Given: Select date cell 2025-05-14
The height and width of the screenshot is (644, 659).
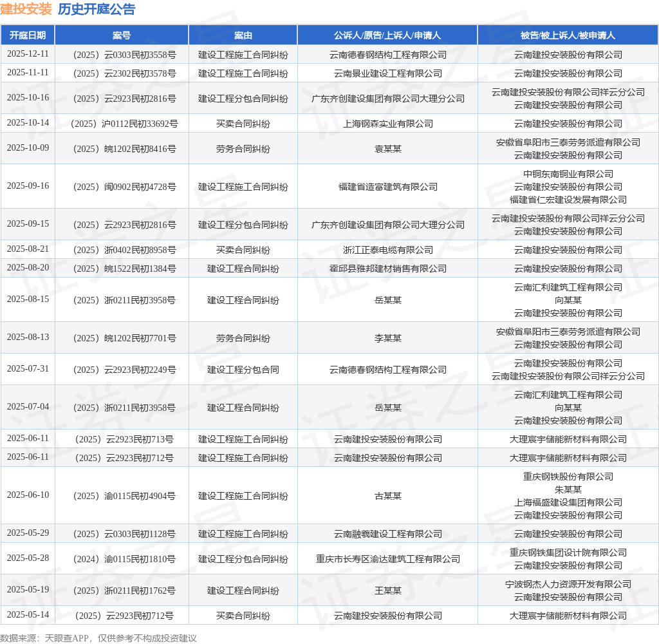Looking at the screenshot, I should [28, 615].
